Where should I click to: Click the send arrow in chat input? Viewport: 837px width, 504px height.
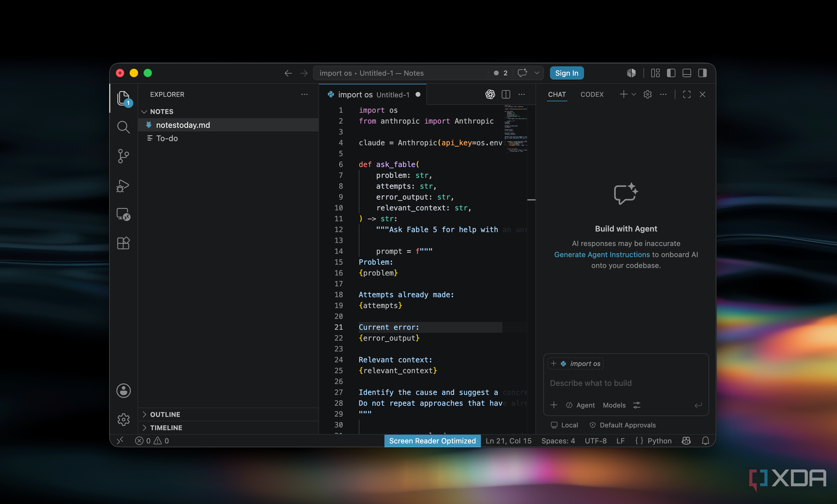tap(698, 405)
